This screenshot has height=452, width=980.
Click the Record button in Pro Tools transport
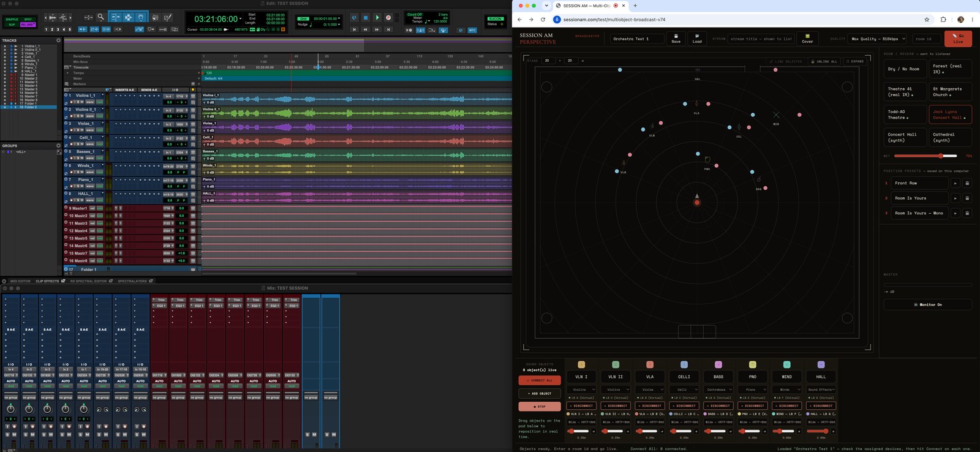click(x=388, y=18)
